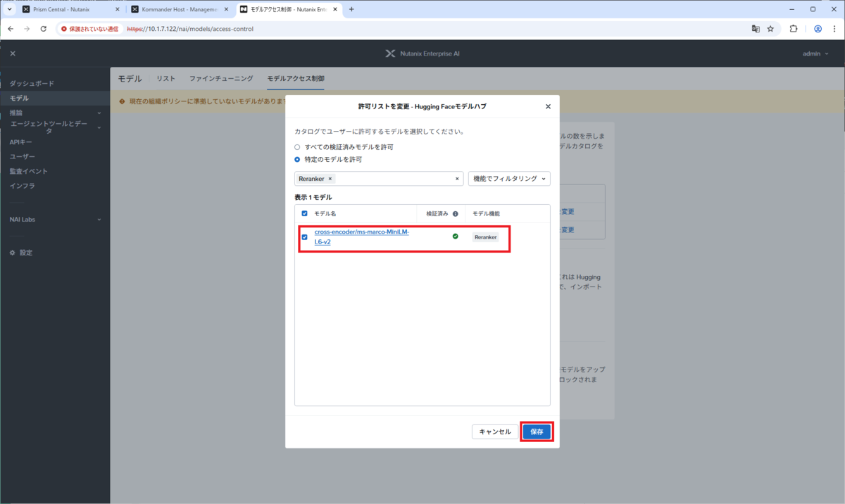This screenshot has height=504, width=845.
Task: Close the Kommander Host browser tab
Action: tap(226, 9)
